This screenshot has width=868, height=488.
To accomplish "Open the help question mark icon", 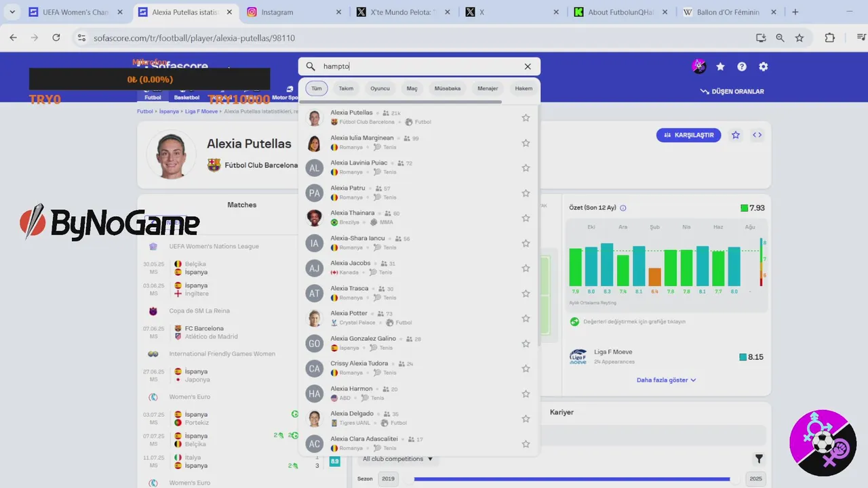I will tap(742, 66).
